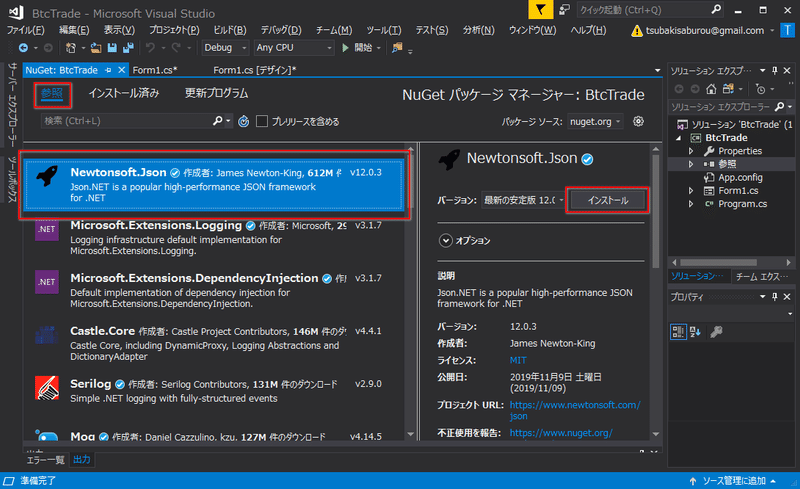Expand the オプション section

click(445, 240)
